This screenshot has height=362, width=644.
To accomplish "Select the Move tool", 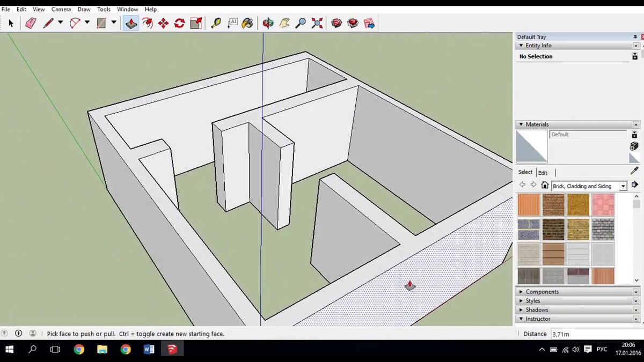I will click(x=163, y=23).
